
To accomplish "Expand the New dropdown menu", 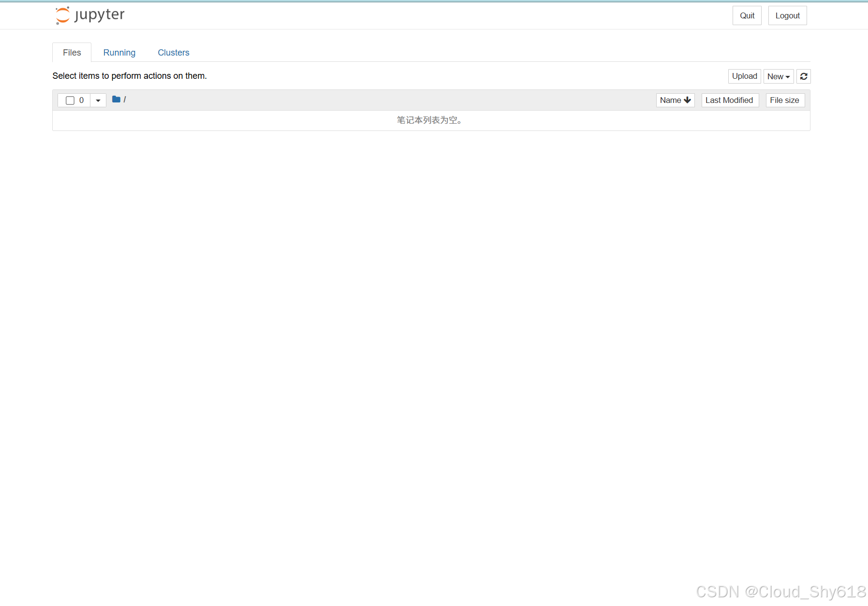I will [x=779, y=76].
